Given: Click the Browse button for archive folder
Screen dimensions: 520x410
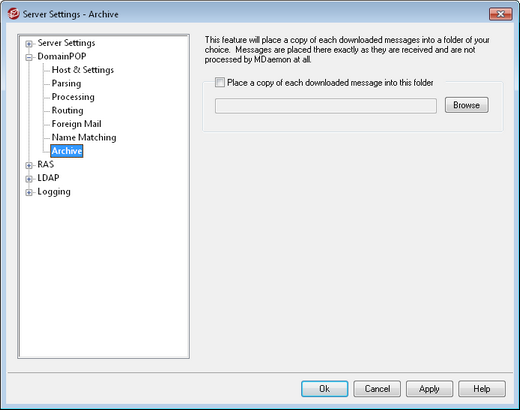Looking at the screenshot, I should pyautogui.click(x=467, y=105).
